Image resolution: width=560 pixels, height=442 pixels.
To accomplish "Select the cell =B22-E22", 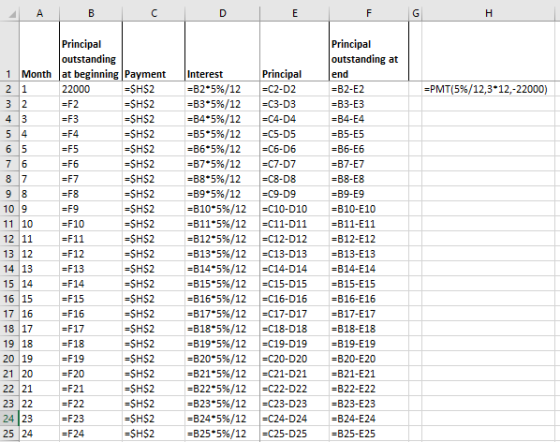I will [369, 389].
